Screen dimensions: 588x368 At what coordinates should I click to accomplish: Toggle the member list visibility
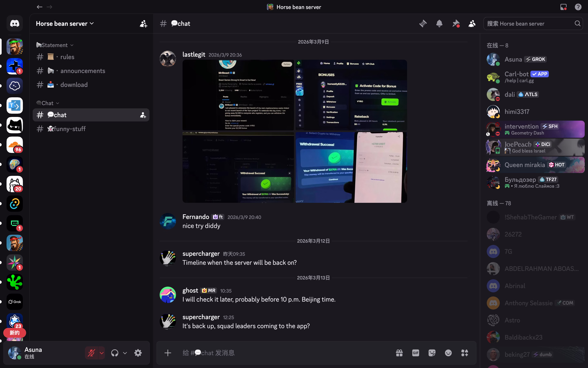[x=472, y=24]
